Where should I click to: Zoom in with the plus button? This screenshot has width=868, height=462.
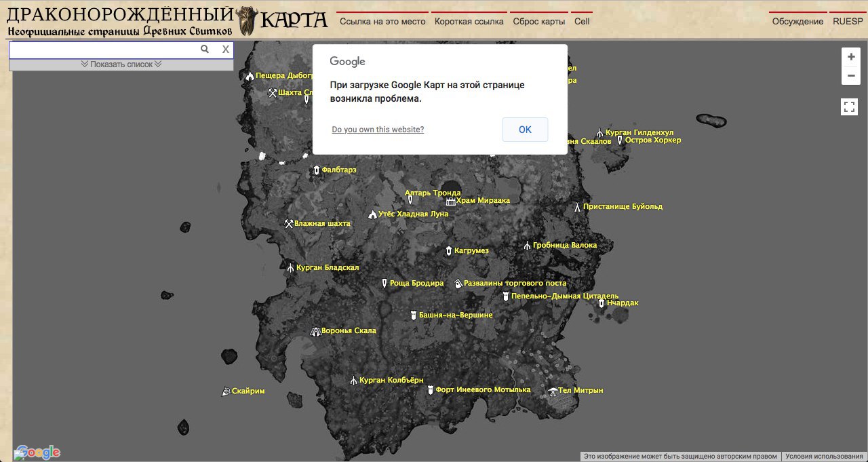851,57
